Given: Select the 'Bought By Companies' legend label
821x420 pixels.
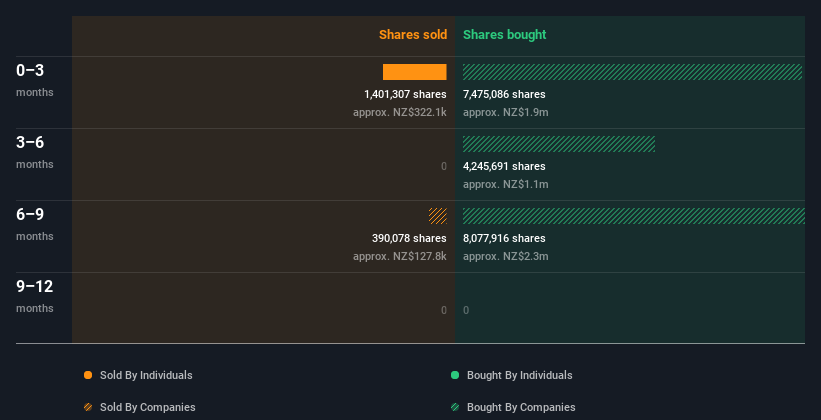Looking at the screenshot, I should (521, 407).
